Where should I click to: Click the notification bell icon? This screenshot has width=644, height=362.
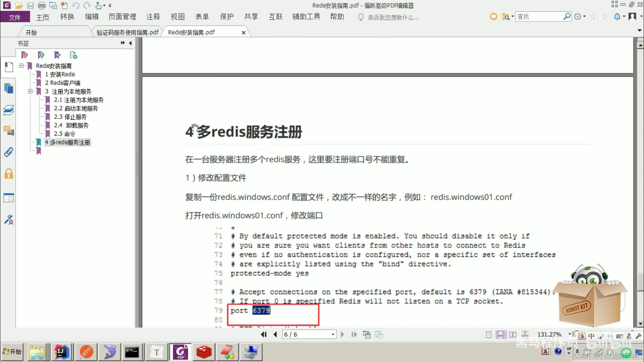[x=617, y=16]
